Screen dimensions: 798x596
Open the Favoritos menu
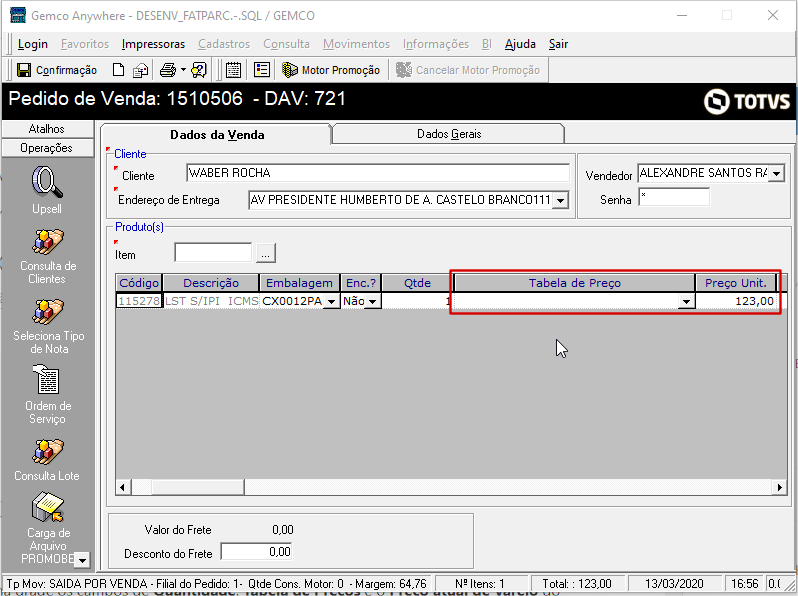coord(85,44)
